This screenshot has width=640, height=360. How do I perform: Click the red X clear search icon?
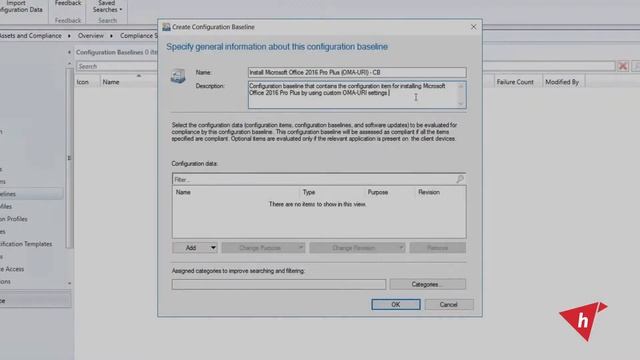pyautogui.click(x=623, y=66)
